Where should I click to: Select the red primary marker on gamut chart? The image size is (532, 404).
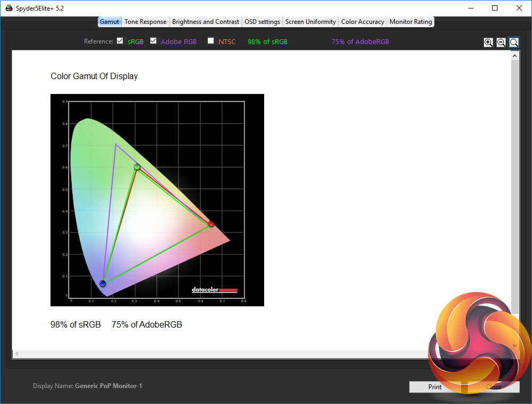[x=211, y=224]
